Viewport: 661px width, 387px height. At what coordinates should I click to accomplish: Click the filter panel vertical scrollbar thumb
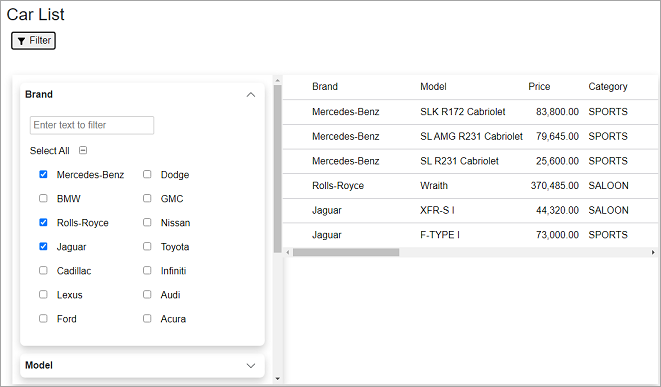point(277,169)
